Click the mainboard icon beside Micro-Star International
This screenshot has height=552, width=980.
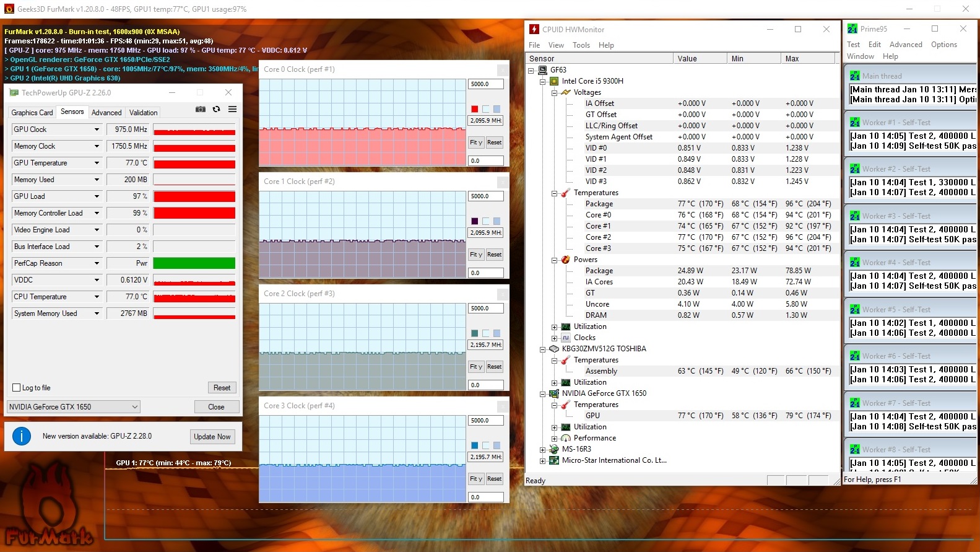pos(554,460)
